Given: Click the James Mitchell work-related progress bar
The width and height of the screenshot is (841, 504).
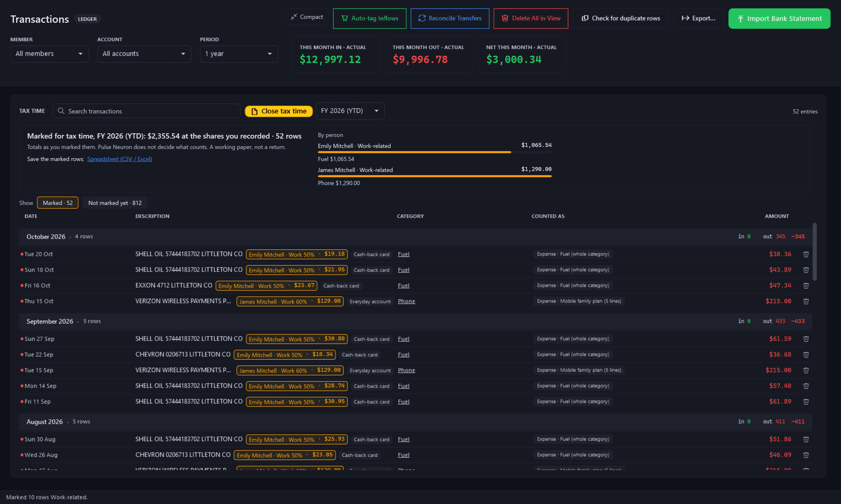Looking at the screenshot, I should 434,176.
